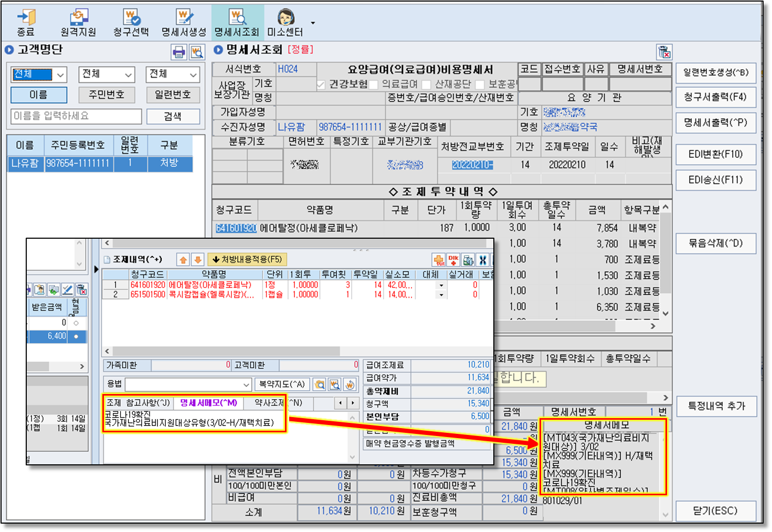
Task: Switch to the 참고사항(^J) tab
Action: 148,403
